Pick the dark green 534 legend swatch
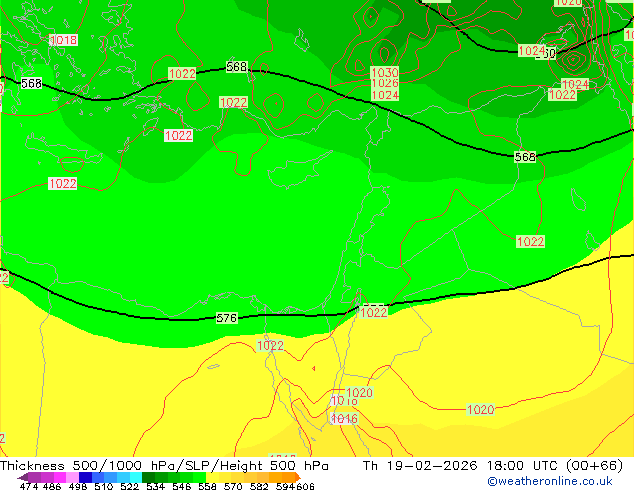Viewport: 634px width, 490px height. click(148, 477)
